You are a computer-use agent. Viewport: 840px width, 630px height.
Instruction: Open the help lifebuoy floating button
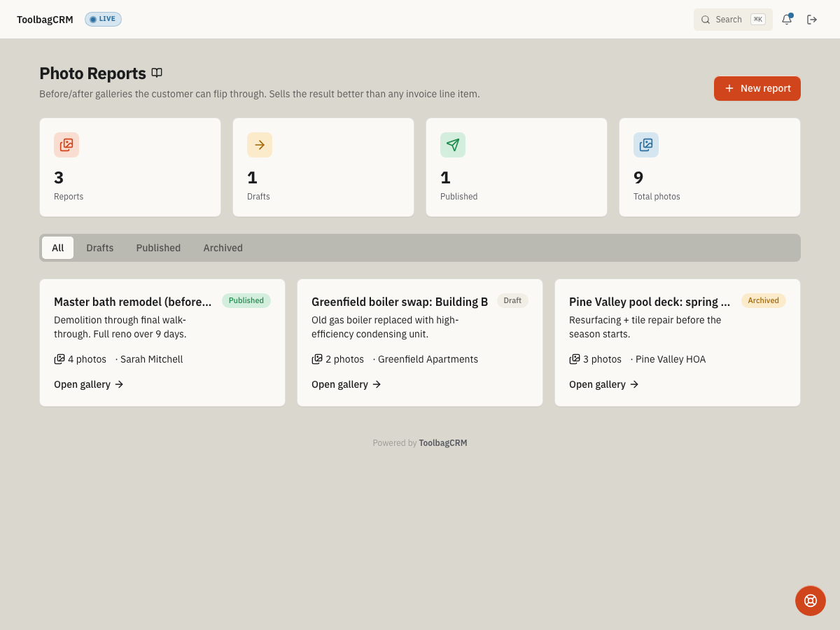(811, 601)
